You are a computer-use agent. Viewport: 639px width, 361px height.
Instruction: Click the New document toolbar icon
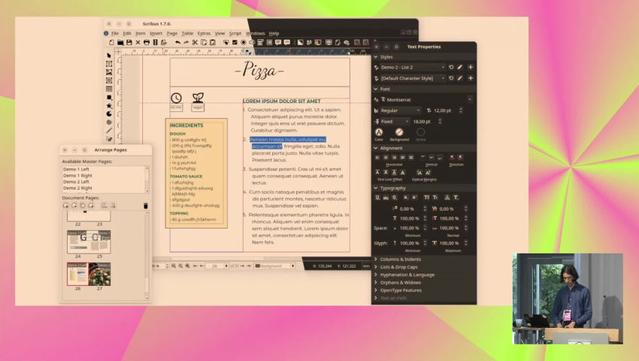112,42
